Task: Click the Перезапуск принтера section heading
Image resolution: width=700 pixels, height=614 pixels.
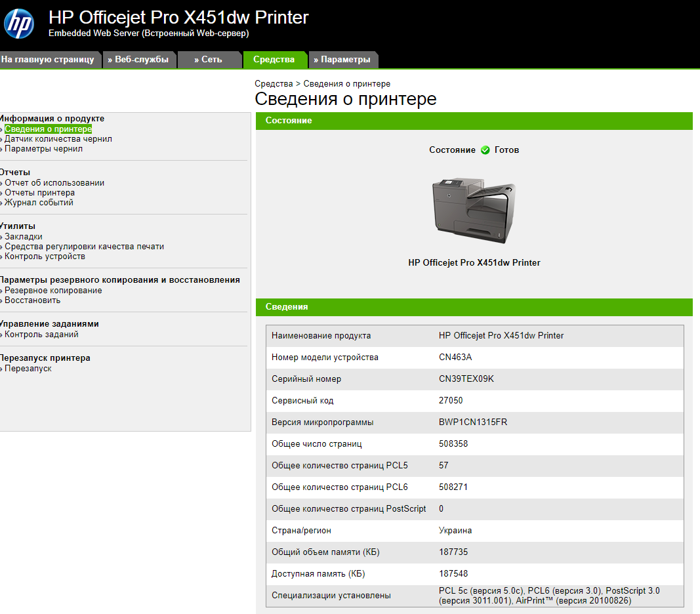Action: [45, 358]
